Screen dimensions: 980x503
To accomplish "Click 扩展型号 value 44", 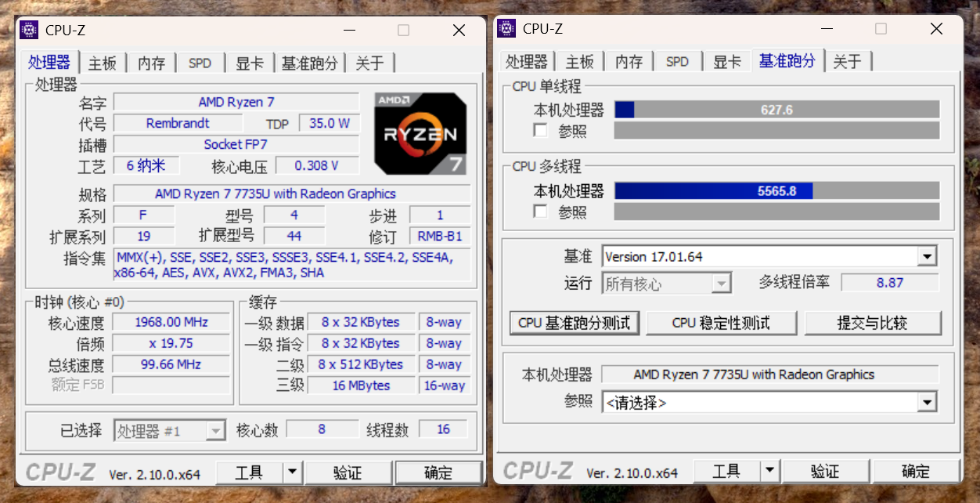I will pos(294,236).
